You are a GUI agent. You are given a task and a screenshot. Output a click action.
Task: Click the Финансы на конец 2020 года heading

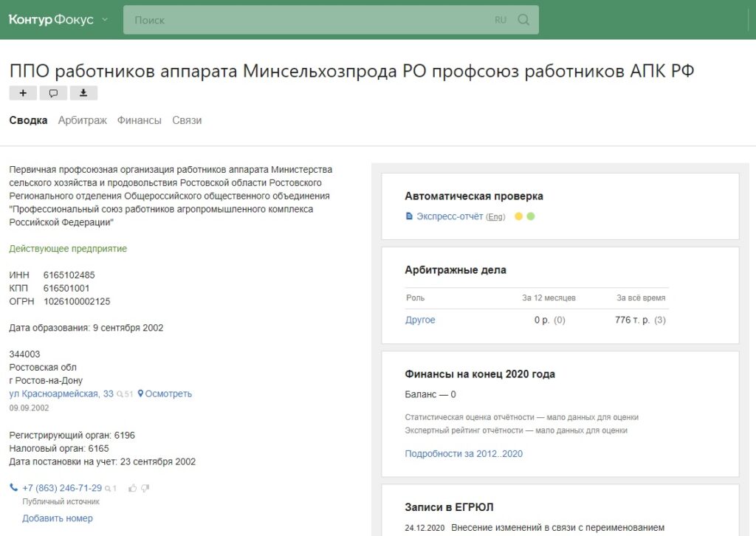coord(480,374)
